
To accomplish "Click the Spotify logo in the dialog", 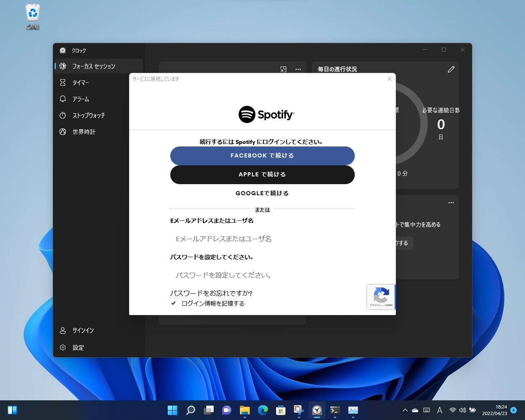I will 267,115.
